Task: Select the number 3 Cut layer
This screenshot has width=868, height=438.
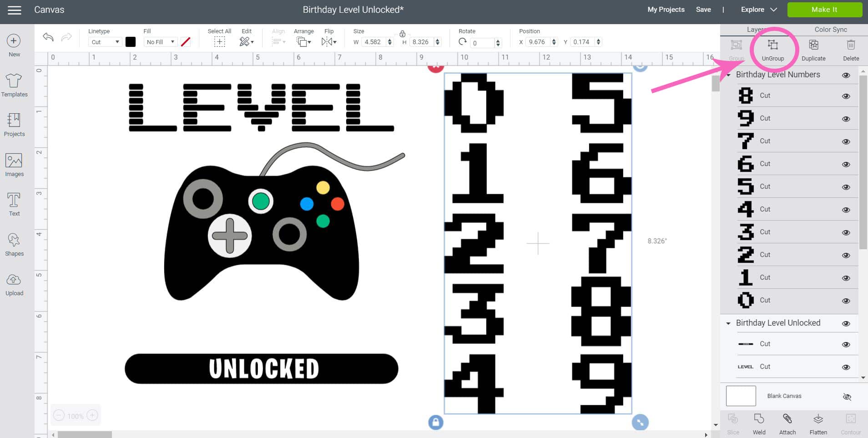Action: pos(797,232)
